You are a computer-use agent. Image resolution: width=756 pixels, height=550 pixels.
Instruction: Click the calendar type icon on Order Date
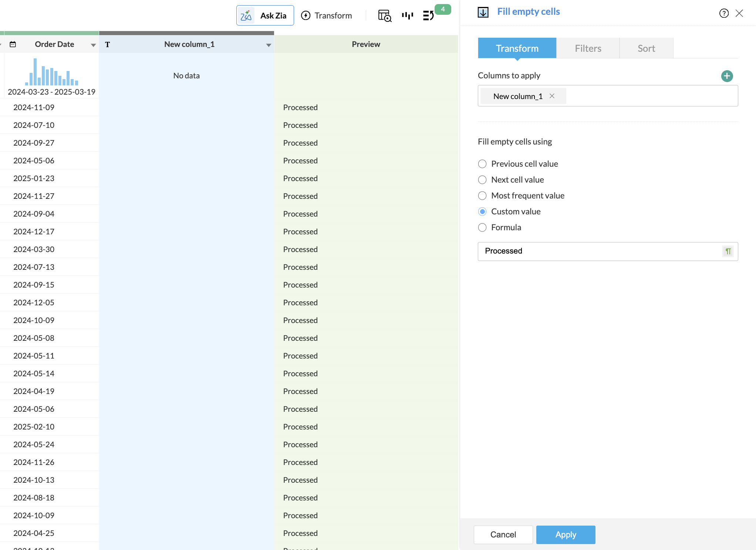(x=13, y=44)
